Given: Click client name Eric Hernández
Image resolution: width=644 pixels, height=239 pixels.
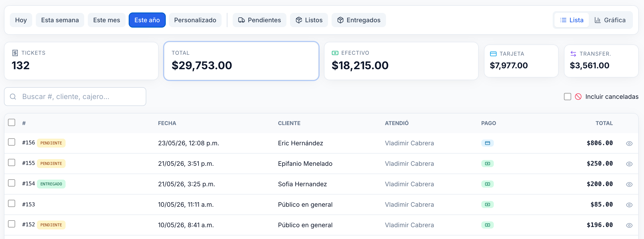Looking at the screenshot, I should [x=300, y=143].
